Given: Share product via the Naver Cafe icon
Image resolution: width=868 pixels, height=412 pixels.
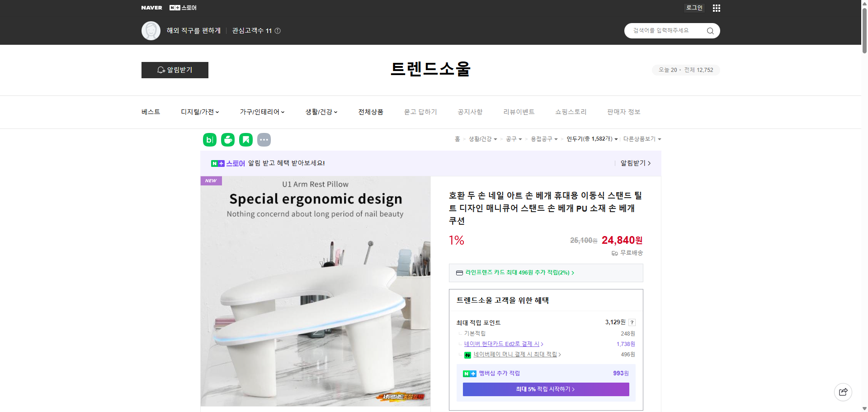Looking at the screenshot, I should coord(227,140).
